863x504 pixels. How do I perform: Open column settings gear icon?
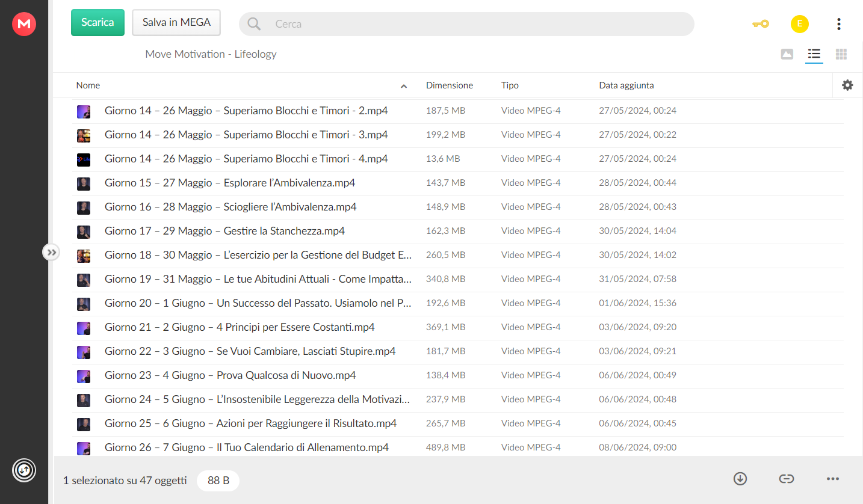pyautogui.click(x=847, y=85)
